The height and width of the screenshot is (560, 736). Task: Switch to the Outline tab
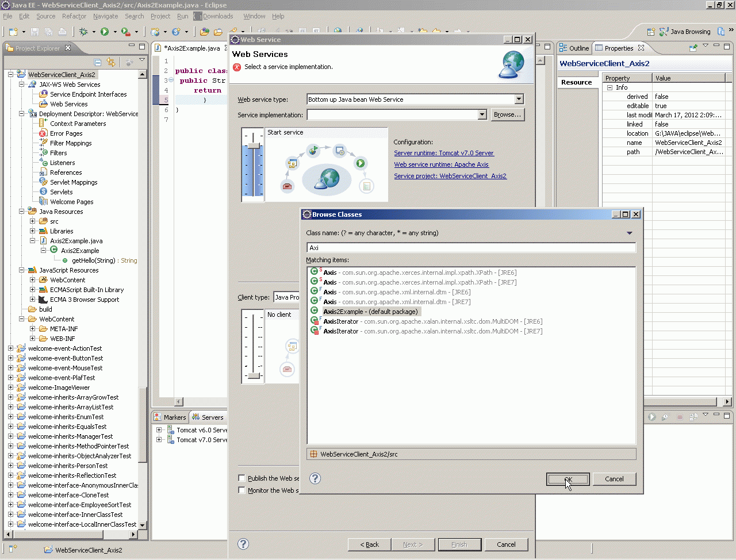click(574, 48)
